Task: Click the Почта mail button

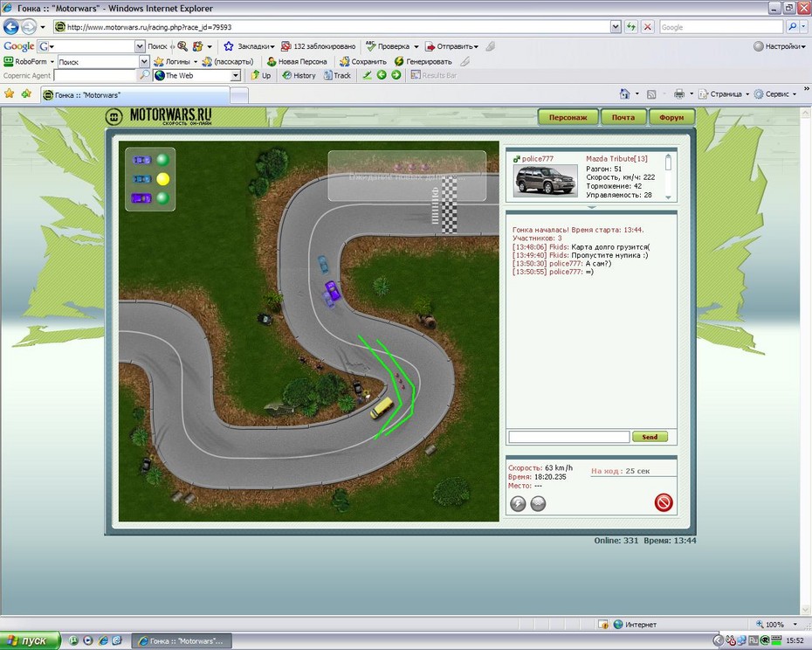Action: 623,117
